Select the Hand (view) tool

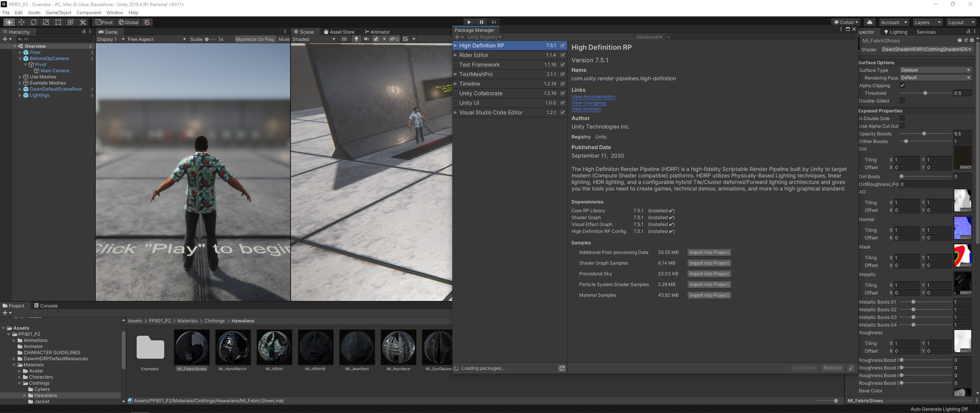coord(9,22)
